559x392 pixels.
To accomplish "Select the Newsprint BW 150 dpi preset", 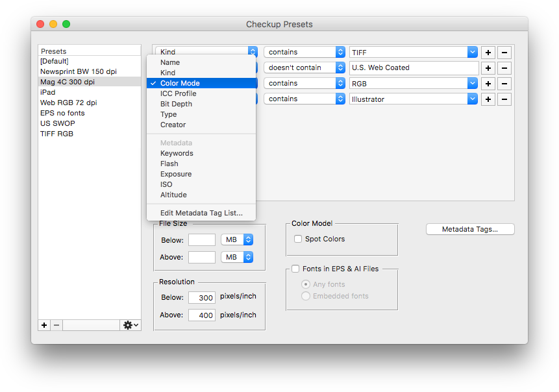I will tap(90, 71).
